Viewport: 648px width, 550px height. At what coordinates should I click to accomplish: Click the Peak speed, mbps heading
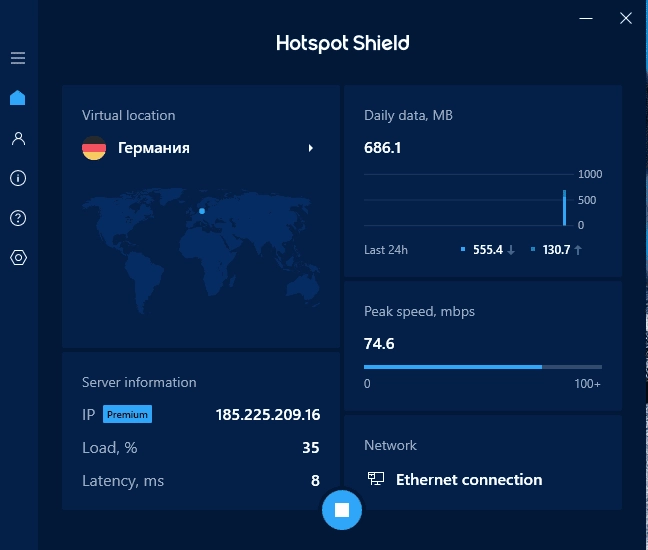[x=419, y=312]
